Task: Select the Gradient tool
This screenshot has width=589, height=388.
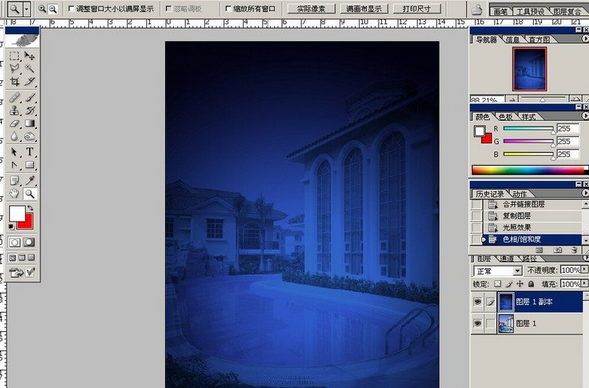Action: pyautogui.click(x=30, y=124)
